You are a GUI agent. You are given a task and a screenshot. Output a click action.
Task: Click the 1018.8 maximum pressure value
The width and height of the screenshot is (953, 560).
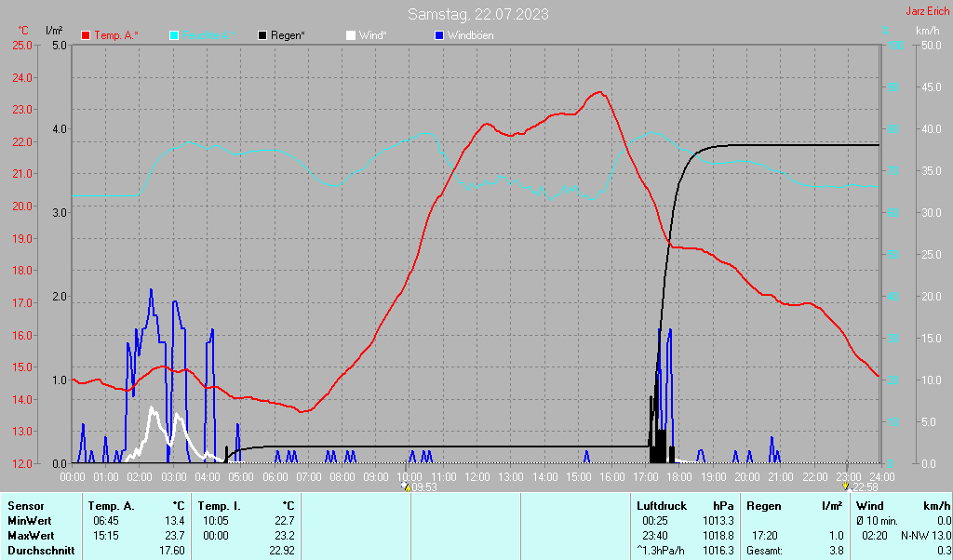pos(718,537)
